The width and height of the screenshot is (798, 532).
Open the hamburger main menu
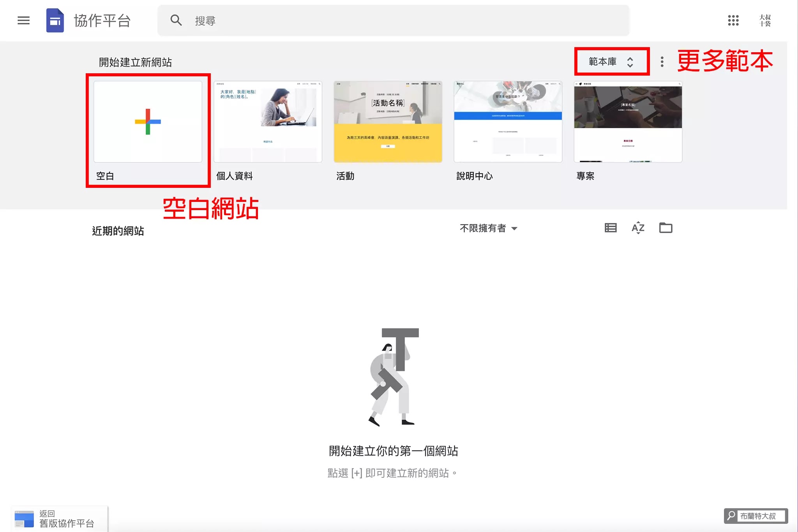point(23,20)
